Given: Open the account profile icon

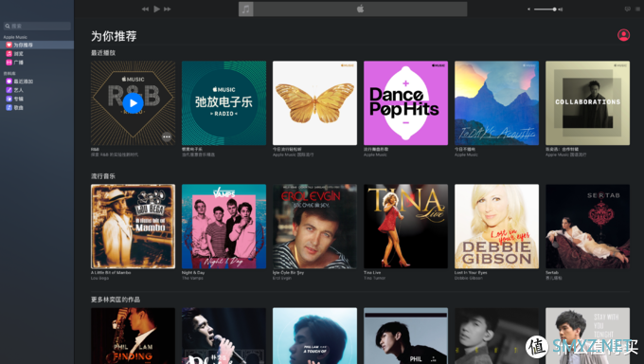Looking at the screenshot, I should 623,35.
